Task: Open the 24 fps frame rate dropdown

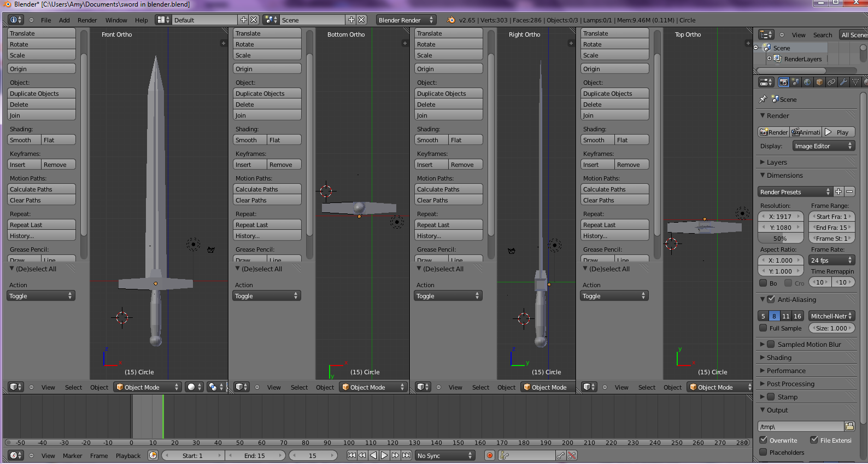Action: pos(831,260)
